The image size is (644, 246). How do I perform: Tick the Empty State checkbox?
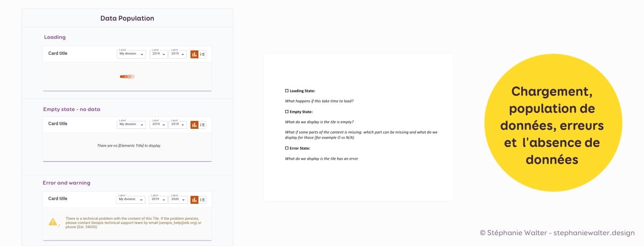pos(287,112)
